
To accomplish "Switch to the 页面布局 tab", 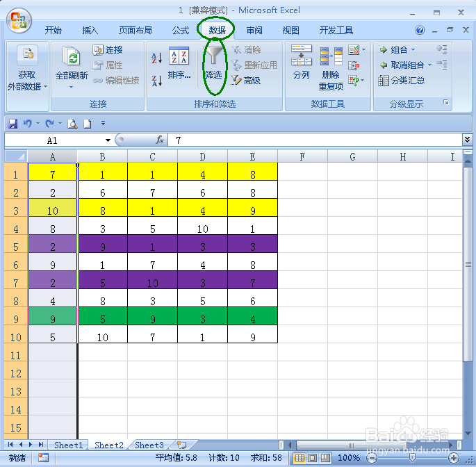I will [x=136, y=31].
